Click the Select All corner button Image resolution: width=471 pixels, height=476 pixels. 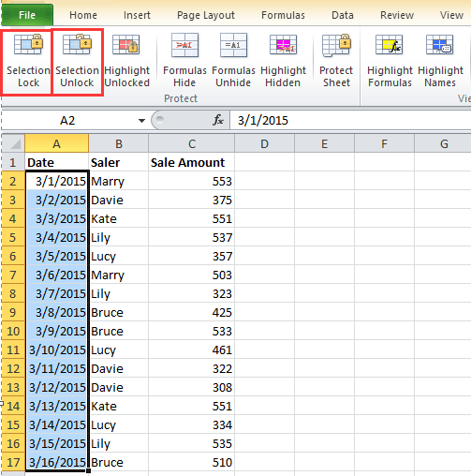click(13, 143)
